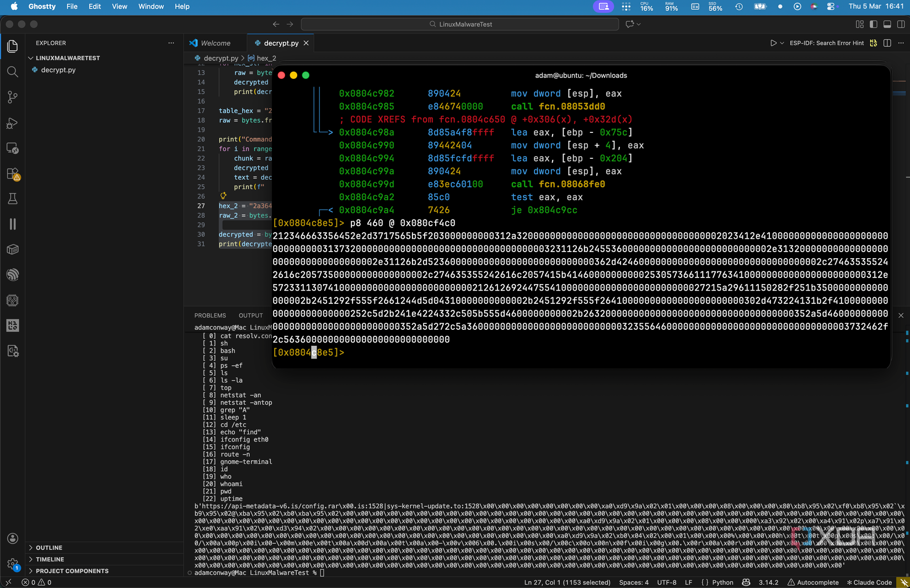Switch to the OUTPUT panel tab
The height and width of the screenshot is (588, 910).
tap(250, 315)
